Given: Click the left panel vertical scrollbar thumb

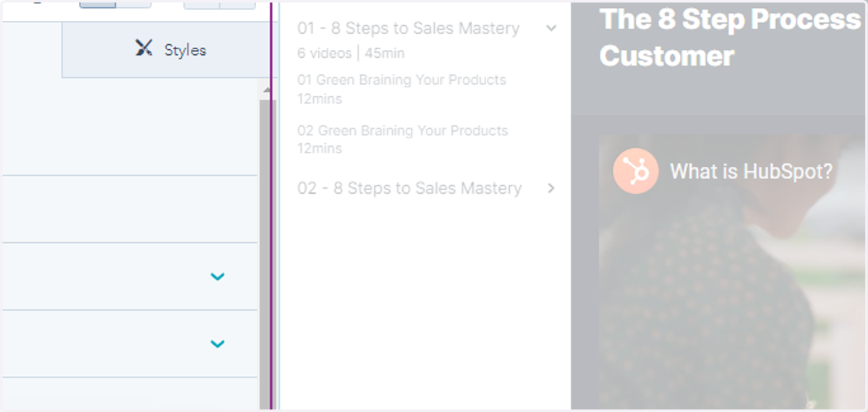Looking at the screenshot, I should (265, 253).
